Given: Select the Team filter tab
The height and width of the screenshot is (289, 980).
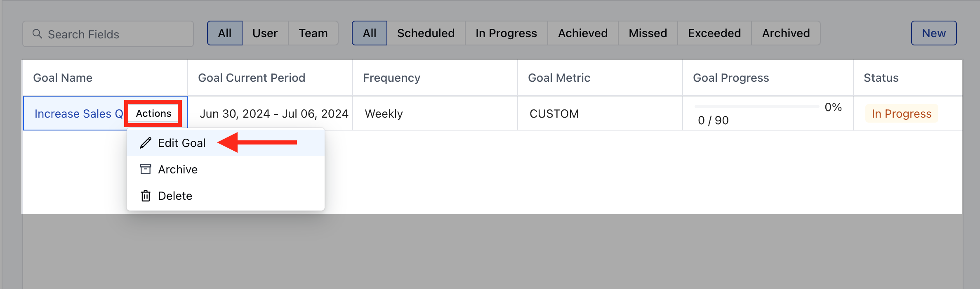Looking at the screenshot, I should 313,33.
